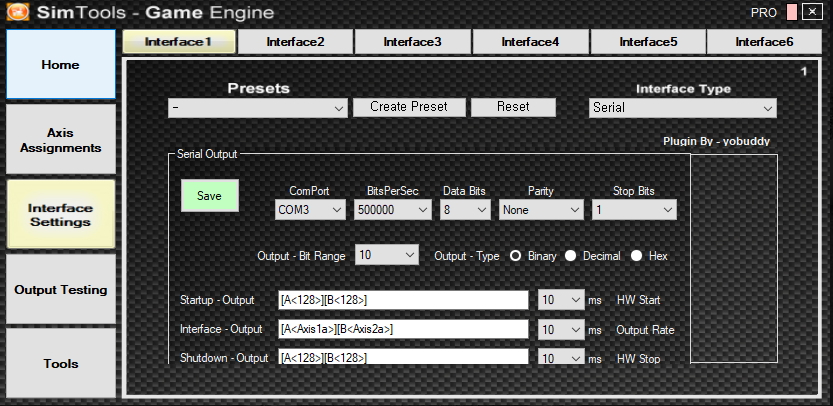The width and height of the screenshot is (833, 406).
Task: Go to the Home section
Action: pos(61,64)
